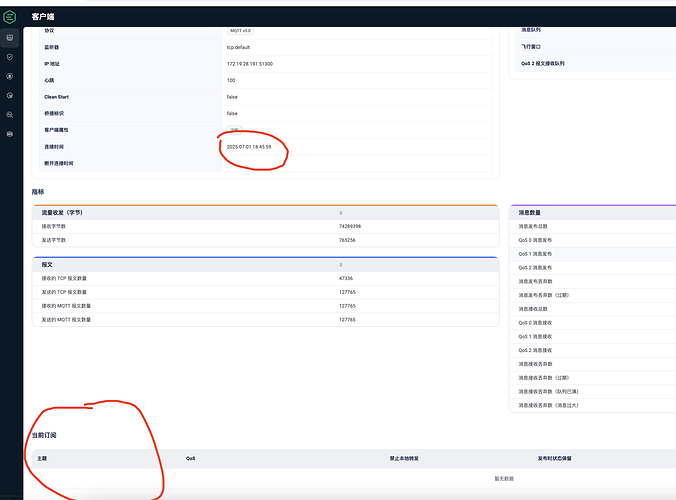Click the IP 地址 label
Viewport: 676px width, 500px height.
(52, 64)
